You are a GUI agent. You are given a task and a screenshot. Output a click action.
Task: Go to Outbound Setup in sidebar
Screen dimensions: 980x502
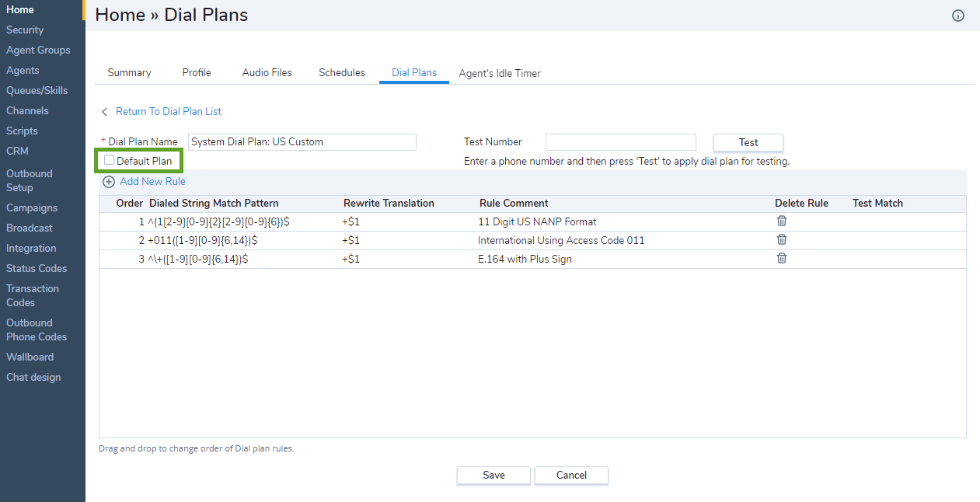[30, 180]
